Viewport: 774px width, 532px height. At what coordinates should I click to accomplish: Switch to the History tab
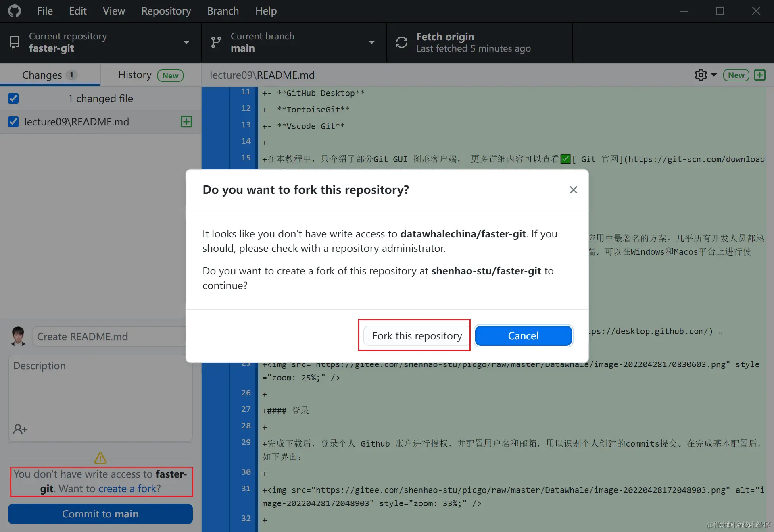(150, 75)
